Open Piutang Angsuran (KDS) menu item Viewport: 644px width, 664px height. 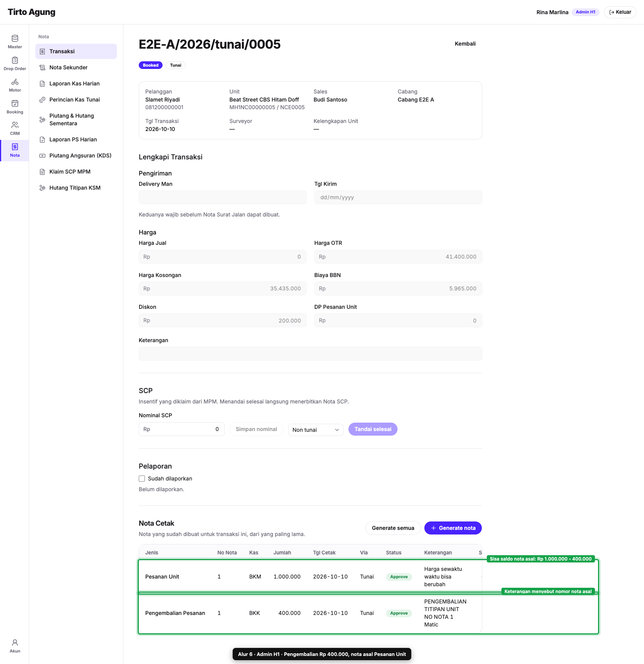(x=76, y=156)
